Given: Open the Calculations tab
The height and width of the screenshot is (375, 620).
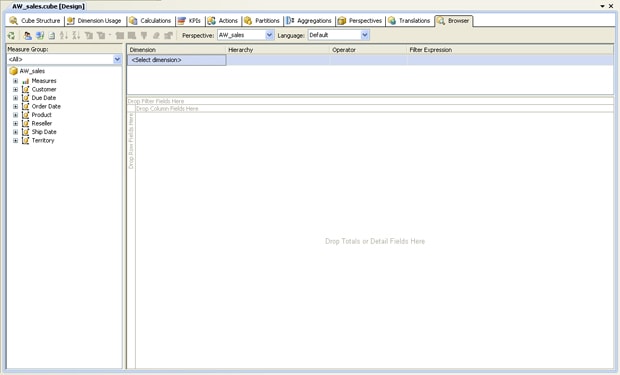Looking at the screenshot, I should tap(150, 21).
